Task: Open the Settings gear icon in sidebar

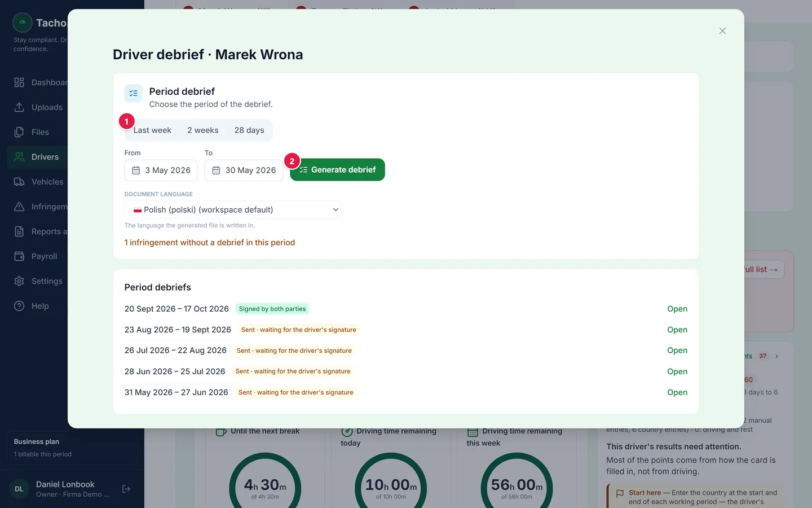Action: click(19, 281)
